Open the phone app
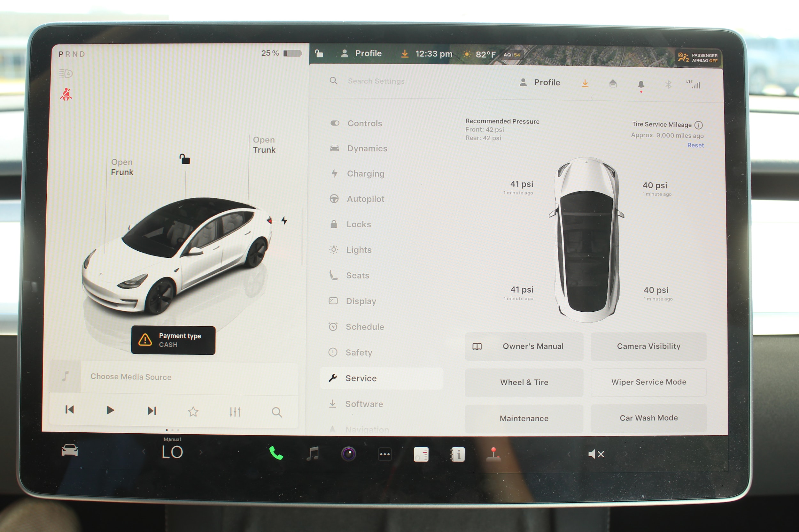799x532 pixels. (x=276, y=453)
